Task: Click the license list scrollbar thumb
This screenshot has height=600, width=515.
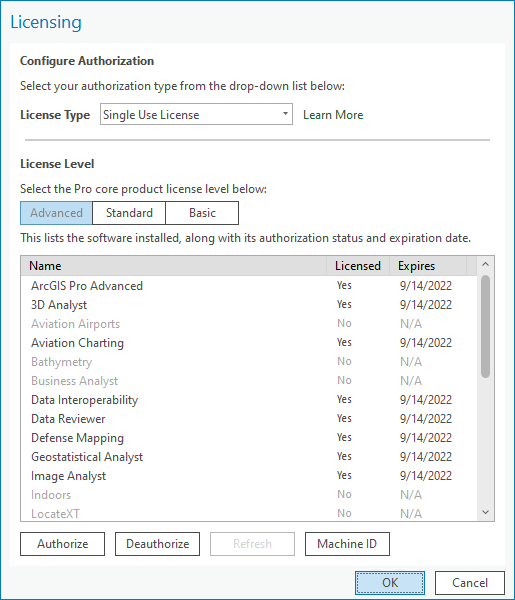Action: click(x=486, y=326)
